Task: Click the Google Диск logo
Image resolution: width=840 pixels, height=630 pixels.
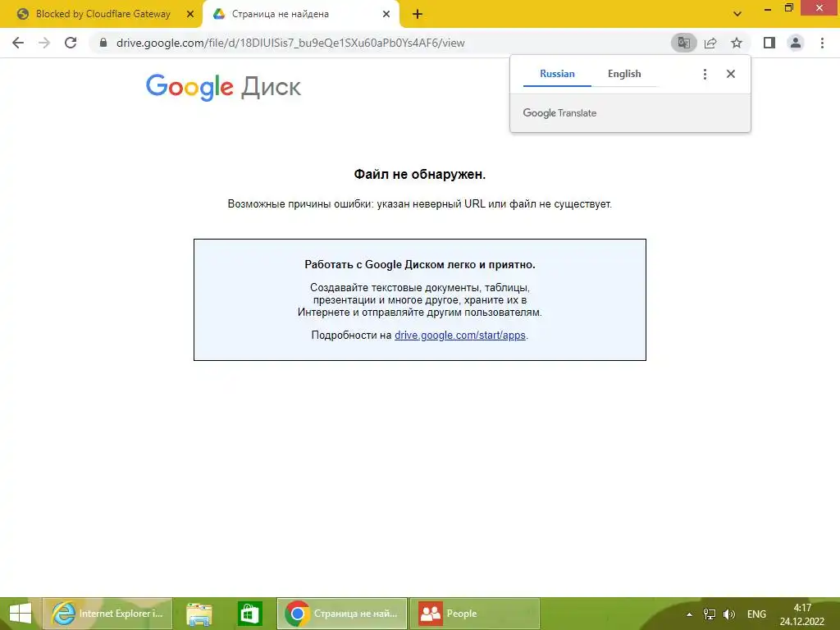Action: (223, 87)
